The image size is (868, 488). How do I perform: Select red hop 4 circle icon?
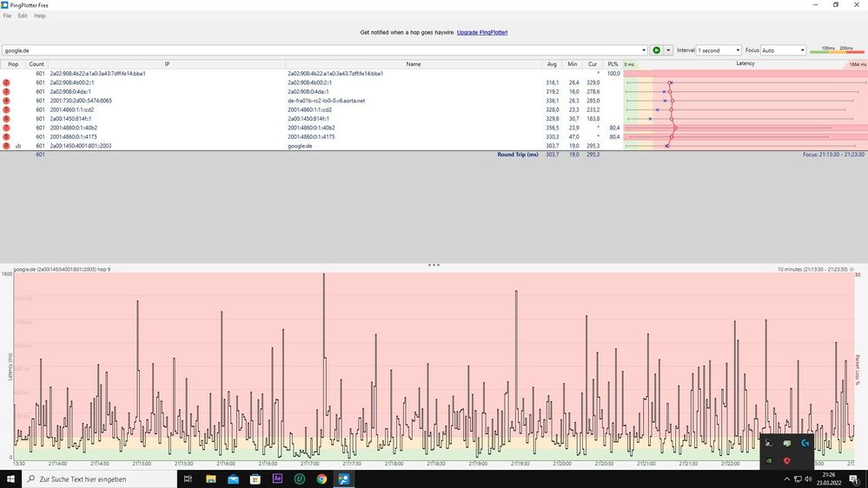tap(6, 101)
